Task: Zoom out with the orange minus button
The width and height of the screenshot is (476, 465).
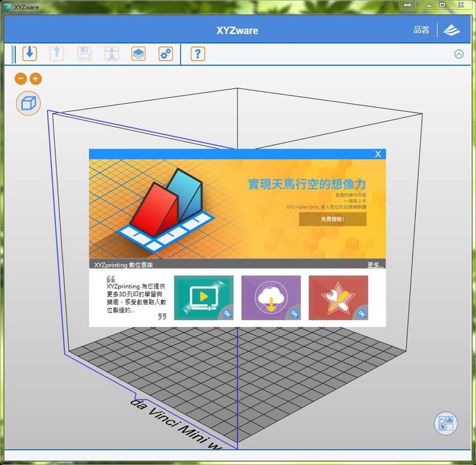Action: coord(21,79)
